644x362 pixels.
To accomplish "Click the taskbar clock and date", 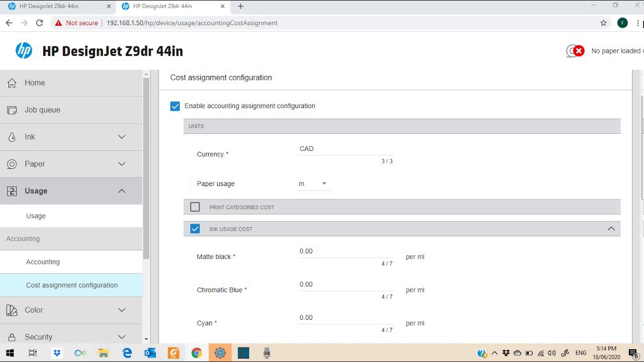I will (x=606, y=353).
